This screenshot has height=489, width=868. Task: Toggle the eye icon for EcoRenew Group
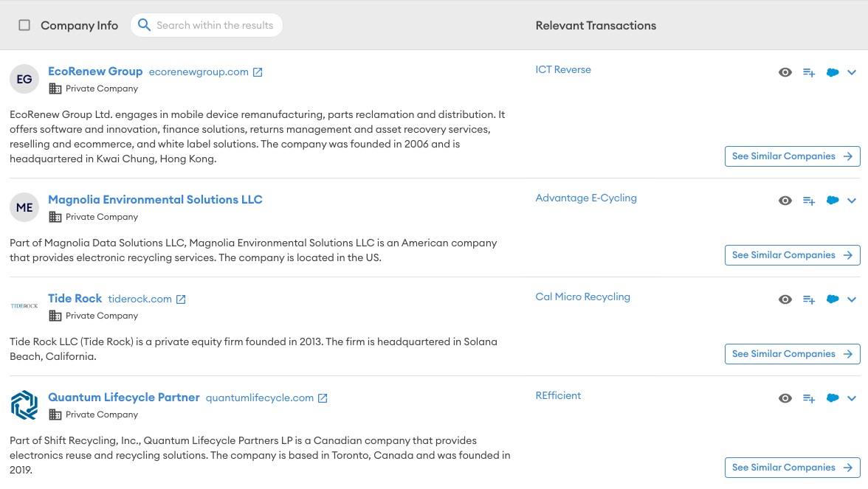click(x=785, y=72)
